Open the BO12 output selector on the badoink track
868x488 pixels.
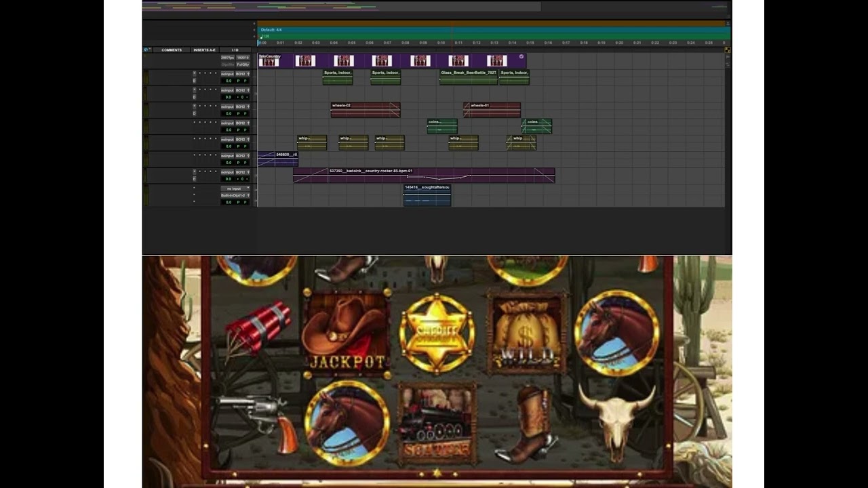(242, 172)
